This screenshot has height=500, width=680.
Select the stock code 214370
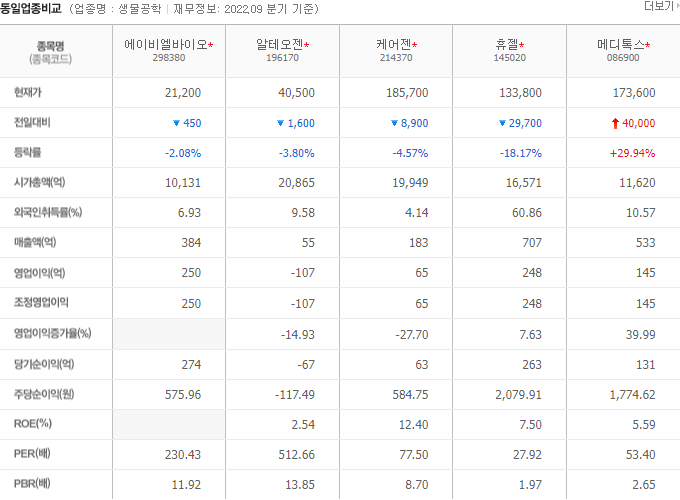point(396,58)
